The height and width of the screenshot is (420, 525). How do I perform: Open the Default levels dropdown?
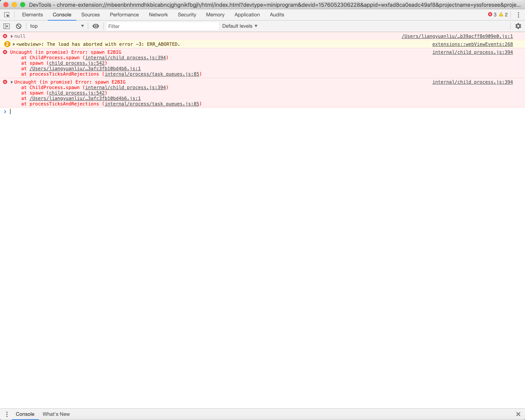click(240, 26)
